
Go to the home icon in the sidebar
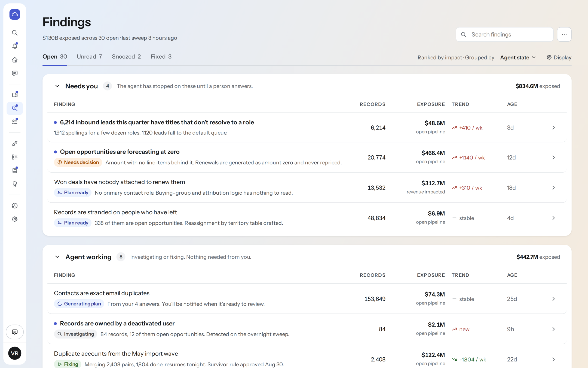[x=15, y=60]
